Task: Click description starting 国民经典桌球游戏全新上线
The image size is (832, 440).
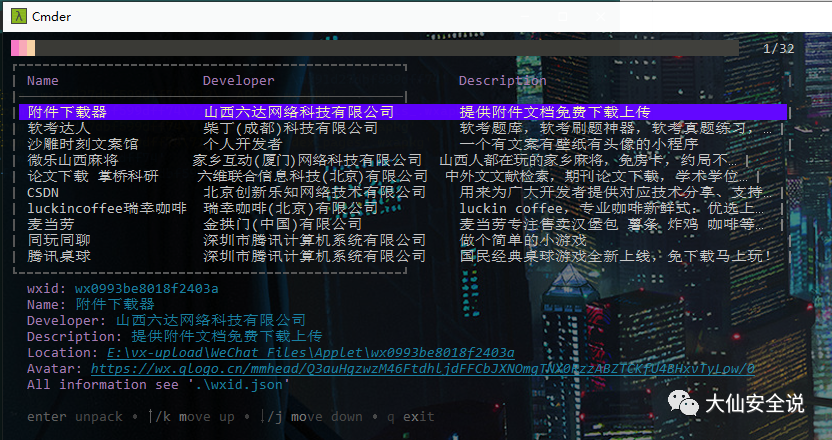Action: click(x=616, y=256)
